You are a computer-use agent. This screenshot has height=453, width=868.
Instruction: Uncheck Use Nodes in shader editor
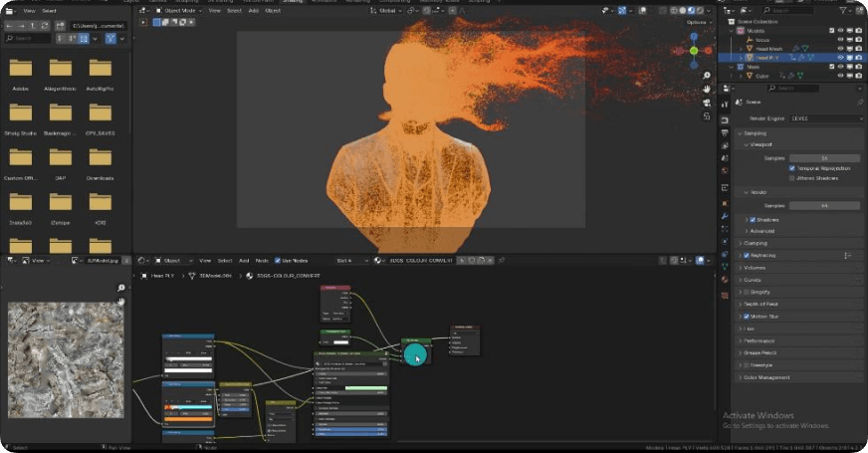(x=278, y=261)
